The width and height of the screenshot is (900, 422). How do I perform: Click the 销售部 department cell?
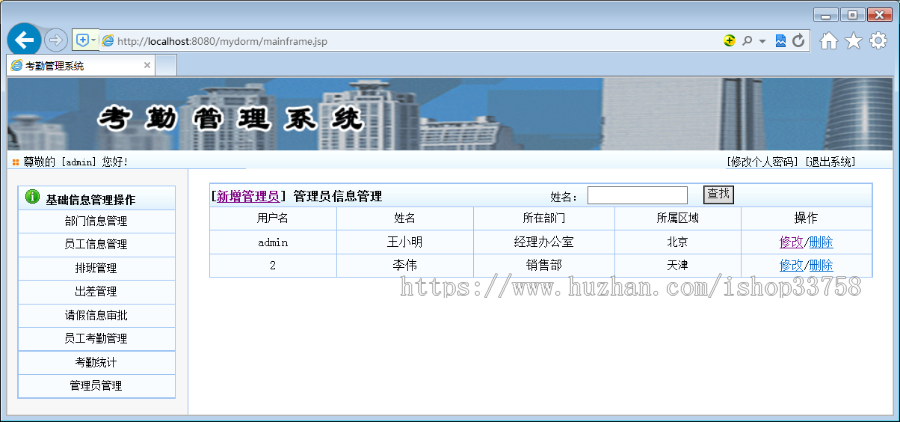(x=544, y=265)
